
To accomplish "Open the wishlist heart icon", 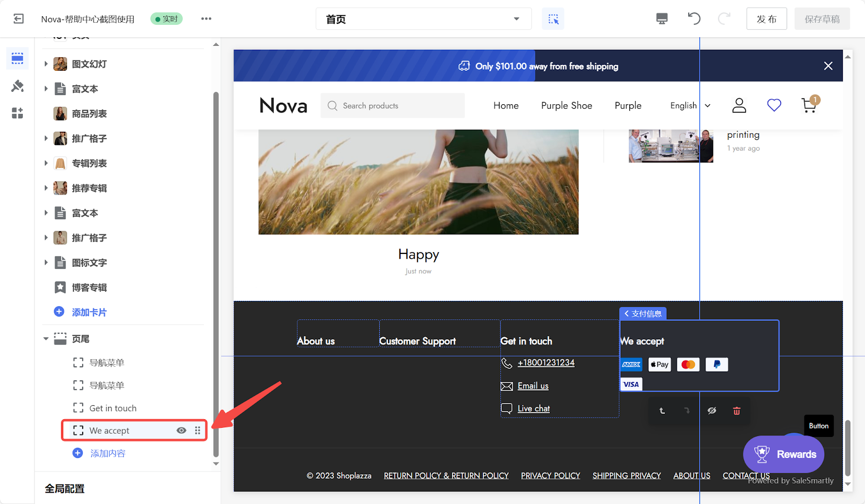I will [x=774, y=105].
